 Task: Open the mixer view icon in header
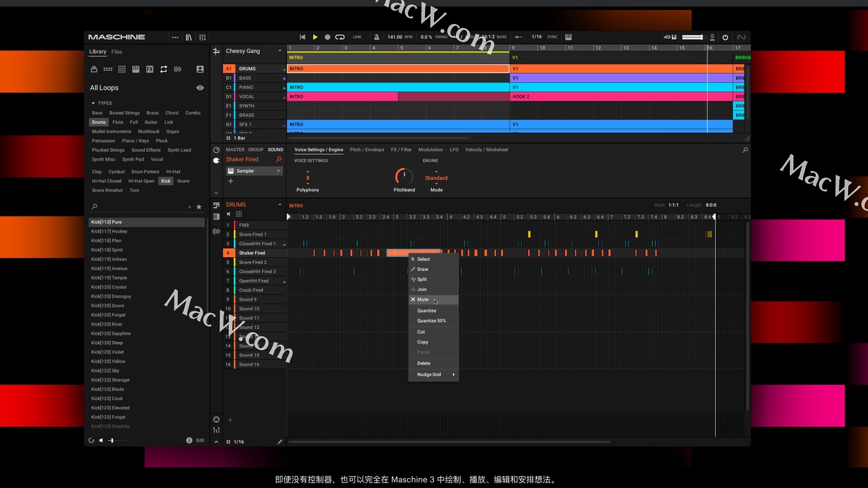pyautogui.click(x=203, y=37)
